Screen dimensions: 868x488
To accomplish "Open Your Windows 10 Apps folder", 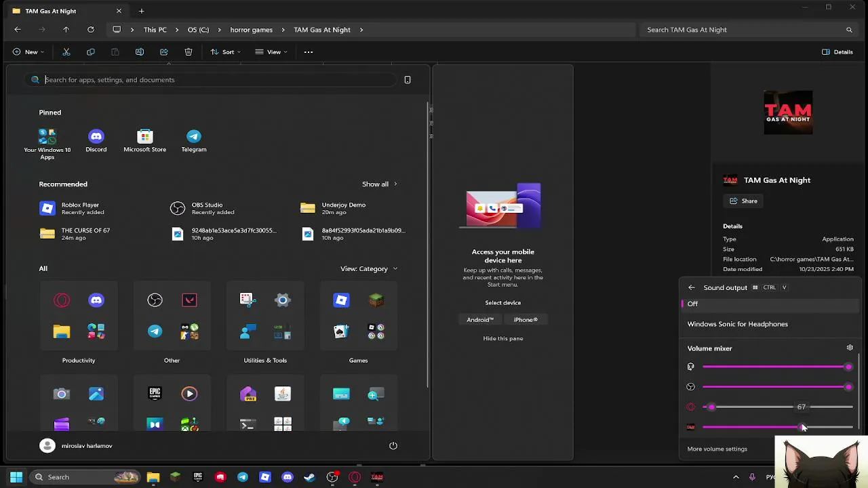I will (47, 144).
